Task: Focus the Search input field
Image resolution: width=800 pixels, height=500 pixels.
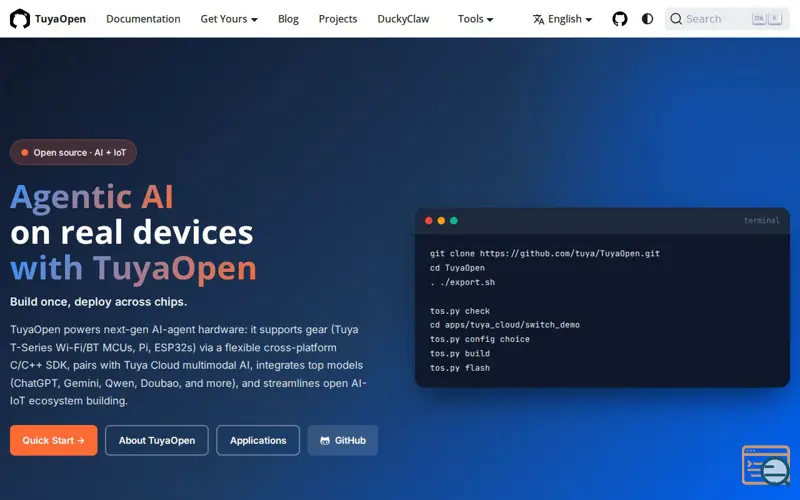Action: 728,19
